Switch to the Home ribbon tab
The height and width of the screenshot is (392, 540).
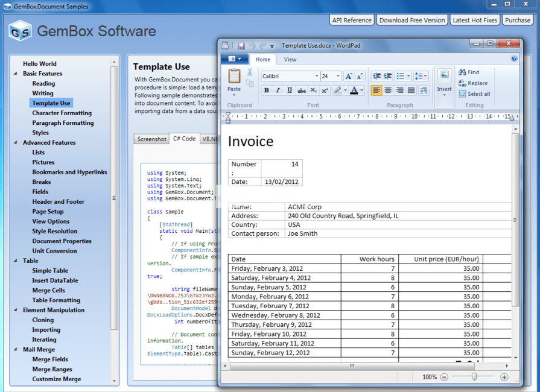(x=263, y=60)
